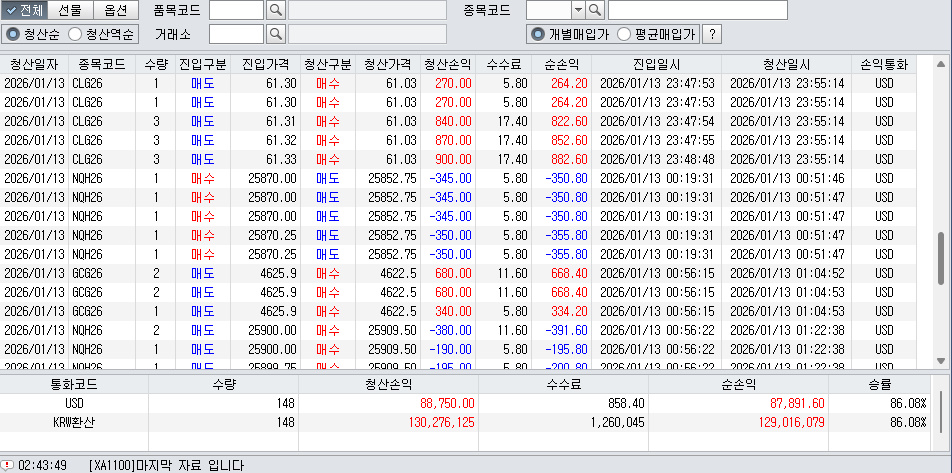Click the 진입일시 column header
This screenshot has height=473, width=952.
coord(656,64)
